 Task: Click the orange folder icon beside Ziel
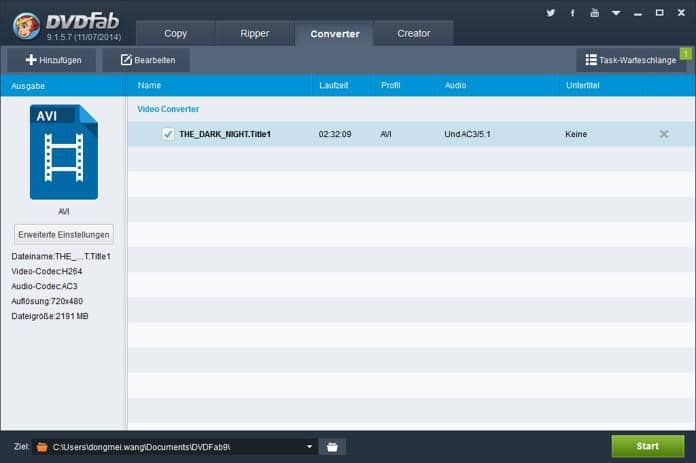pyautogui.click(x=42, y=447)
